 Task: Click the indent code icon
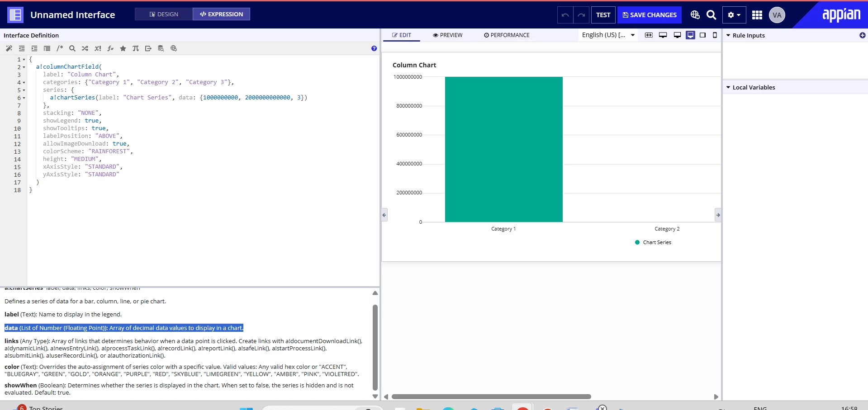coord(34,48)
